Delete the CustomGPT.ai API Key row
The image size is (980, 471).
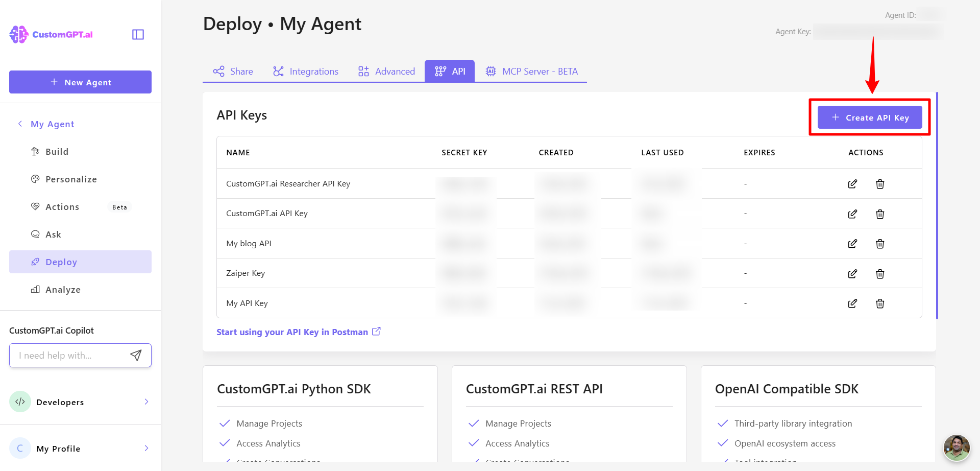(x=880, y=214)
